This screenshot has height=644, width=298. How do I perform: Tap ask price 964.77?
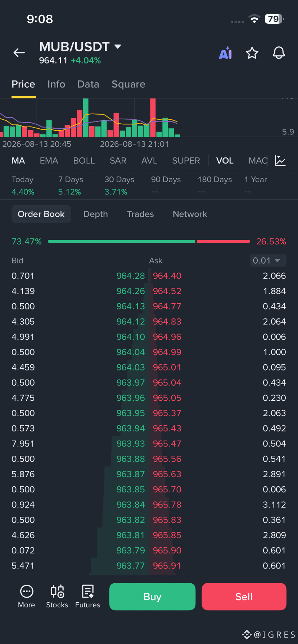pyautogui.click(x=167, y=307)
